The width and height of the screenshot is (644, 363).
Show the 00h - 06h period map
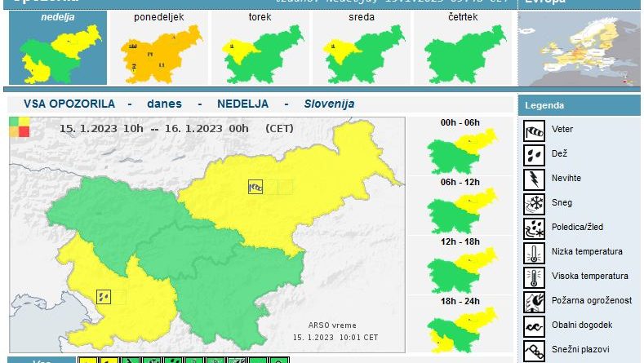click(460, 146)
